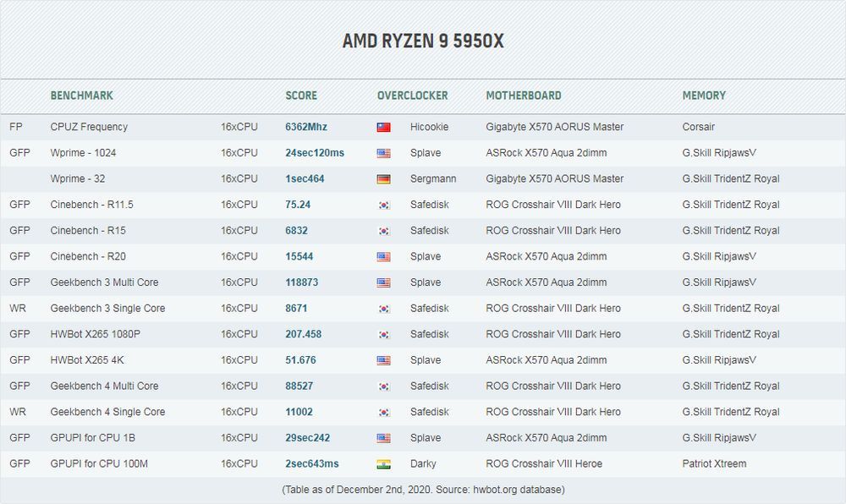Click the US flag in the HWBot X265 4K row
846x504 pixels.
coord(383,360)
